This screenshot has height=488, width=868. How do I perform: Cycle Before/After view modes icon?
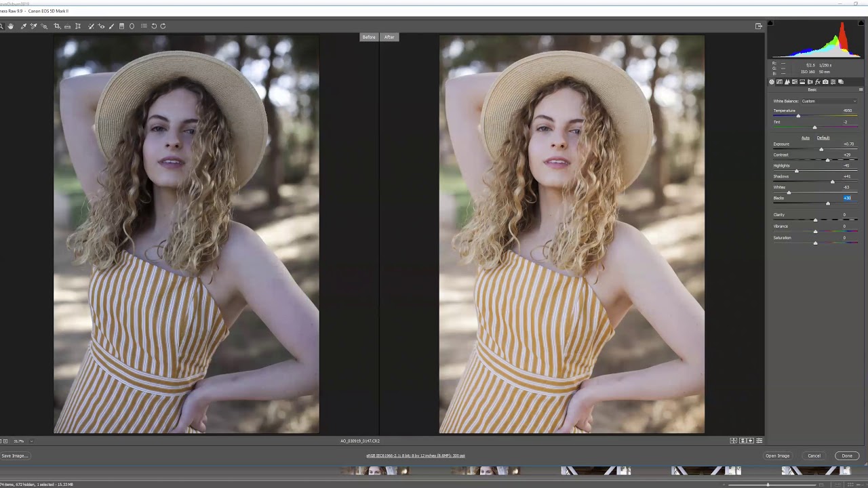[734, 441]
